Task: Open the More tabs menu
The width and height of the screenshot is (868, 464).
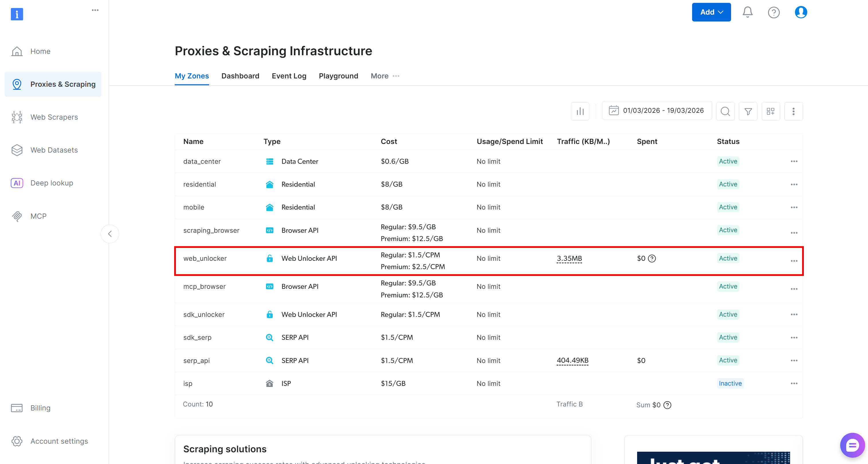Action: click(385, 76)
